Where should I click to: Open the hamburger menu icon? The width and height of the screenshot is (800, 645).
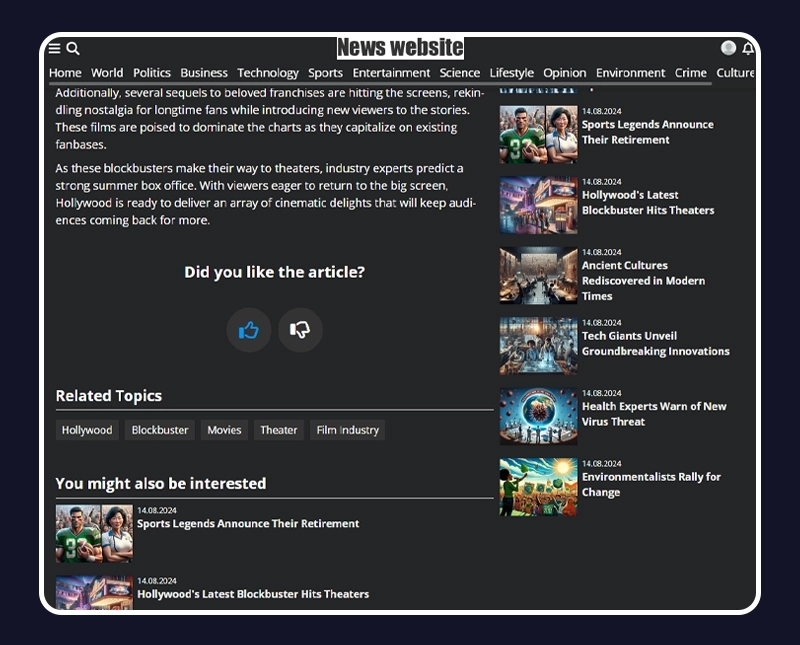pos(55,48)
